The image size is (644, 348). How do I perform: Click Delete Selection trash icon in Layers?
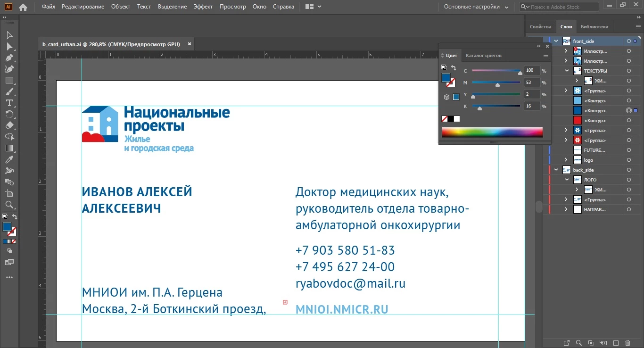627,343
